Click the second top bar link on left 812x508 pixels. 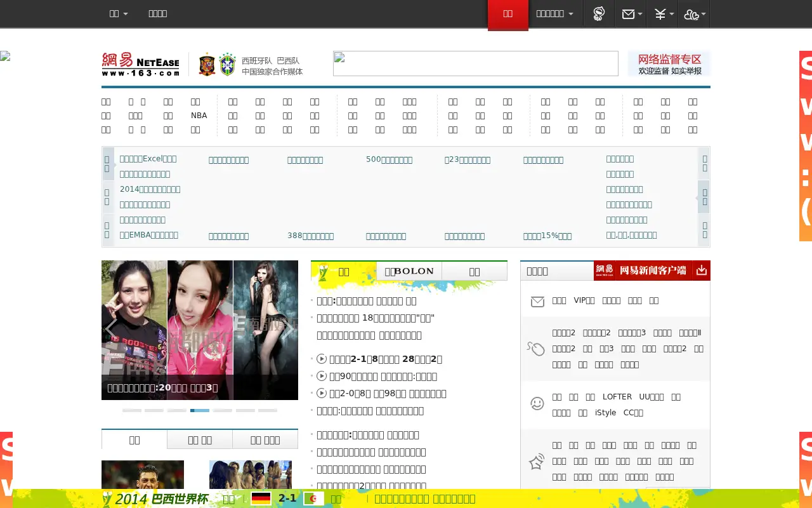point(157,13)
